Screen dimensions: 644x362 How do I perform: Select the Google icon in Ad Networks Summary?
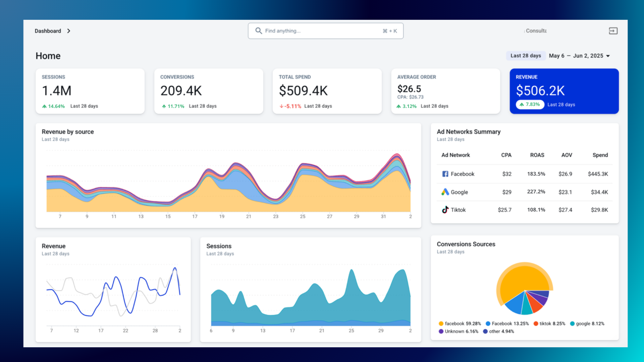445,192
